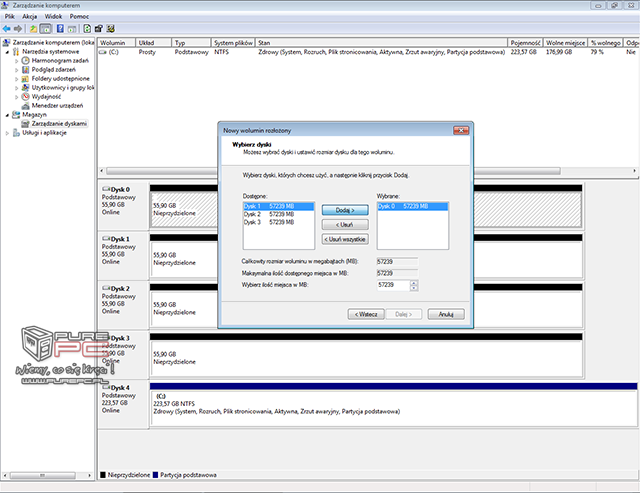Image resolution: width=640 pixels, height=493 pixels.
Task: Select Podgląd zdarzeń icon in tree
Action: 25,69
